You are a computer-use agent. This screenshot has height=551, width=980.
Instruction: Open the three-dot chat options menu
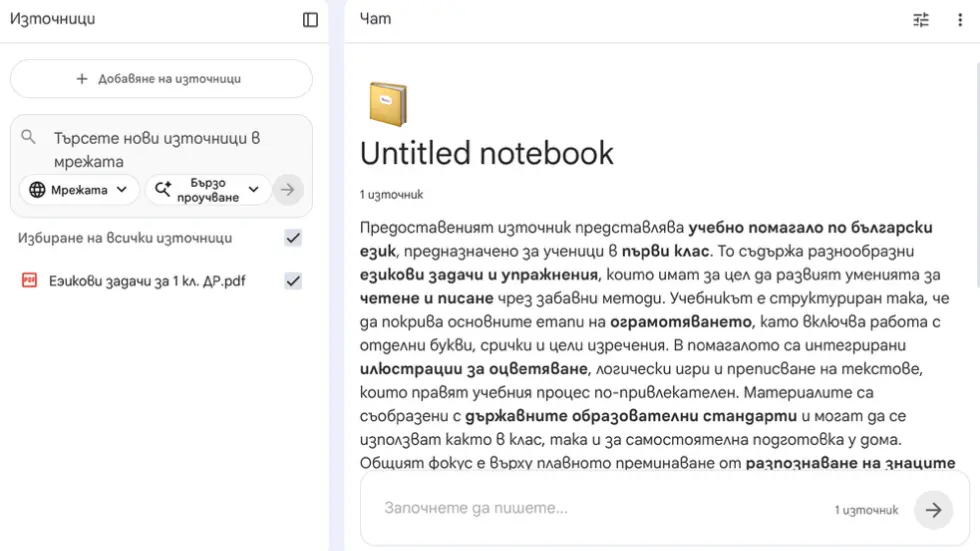tap(959, 20)
